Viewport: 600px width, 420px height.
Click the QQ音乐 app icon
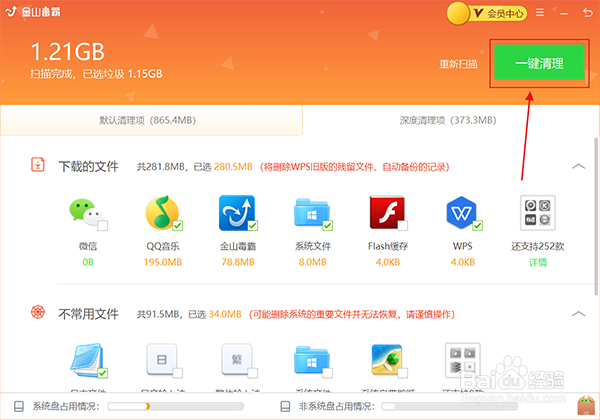pos(162,213)
